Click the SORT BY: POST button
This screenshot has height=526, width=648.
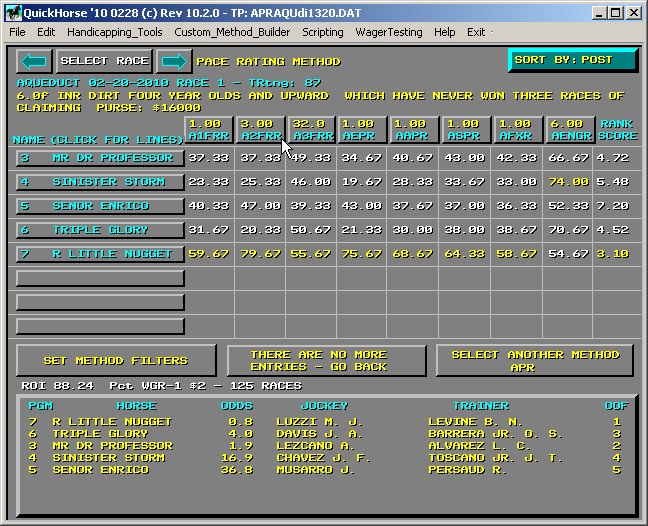pos(572,60)
